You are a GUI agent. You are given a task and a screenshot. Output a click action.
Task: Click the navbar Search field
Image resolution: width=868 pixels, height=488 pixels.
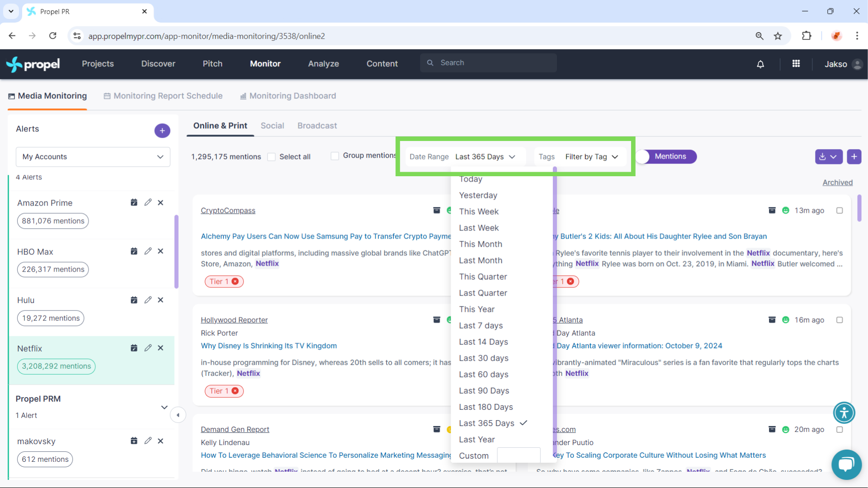pos(488,63)
